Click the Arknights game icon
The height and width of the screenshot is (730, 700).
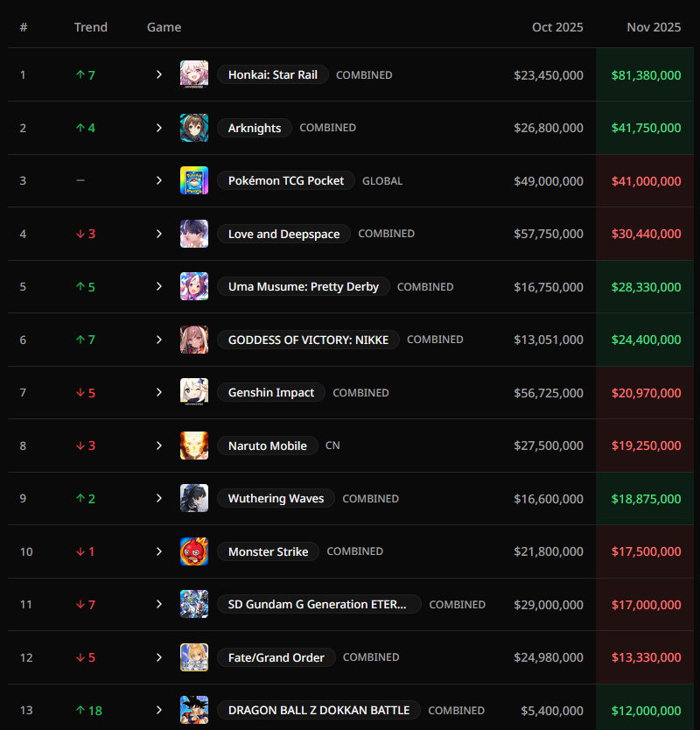[194, 128]
